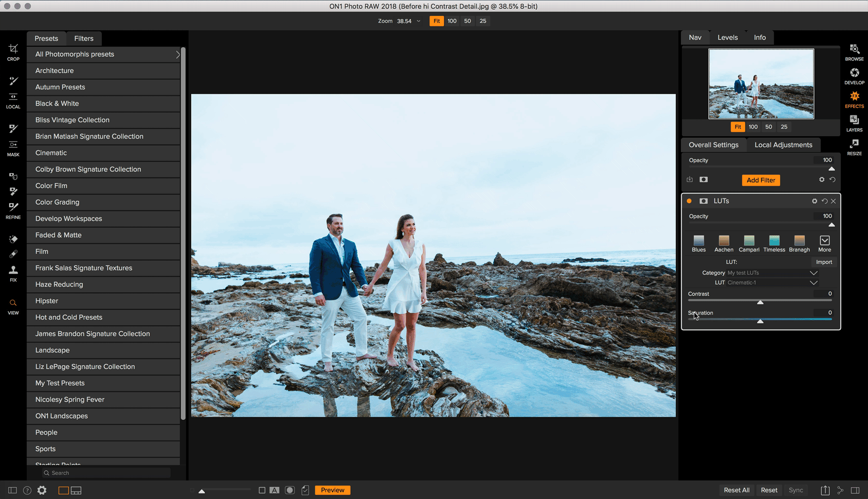This screenshot has width=868, height=499.
Task: Select the Local adjustment tool
Action: [x=13, y=100]
